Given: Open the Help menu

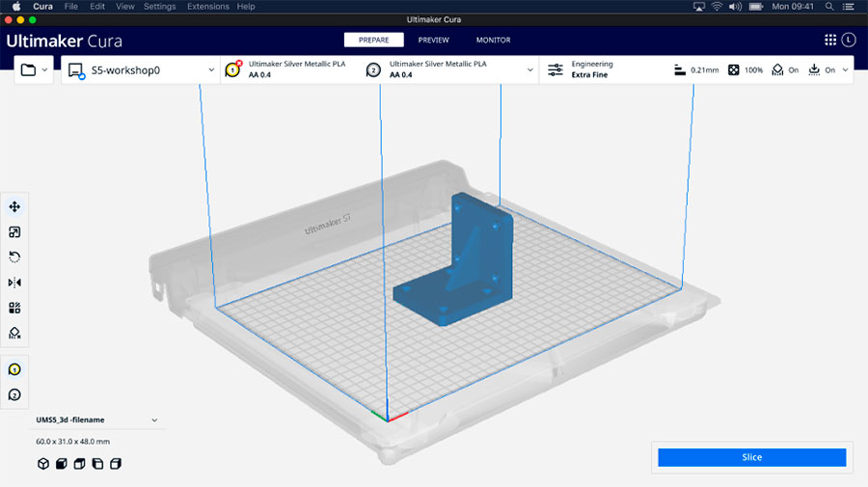Looking at the screenshot, I should point(246,7).
